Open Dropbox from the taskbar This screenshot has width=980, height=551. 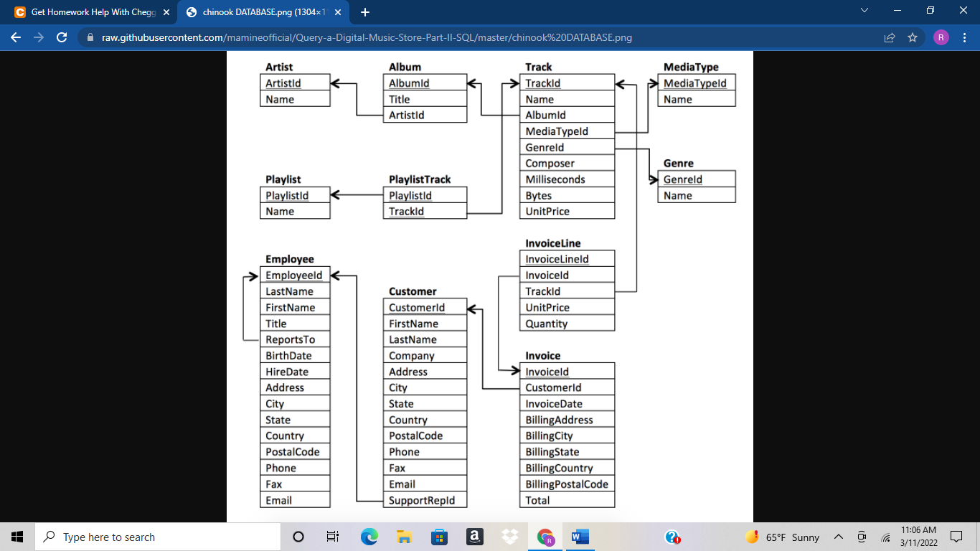509,537
